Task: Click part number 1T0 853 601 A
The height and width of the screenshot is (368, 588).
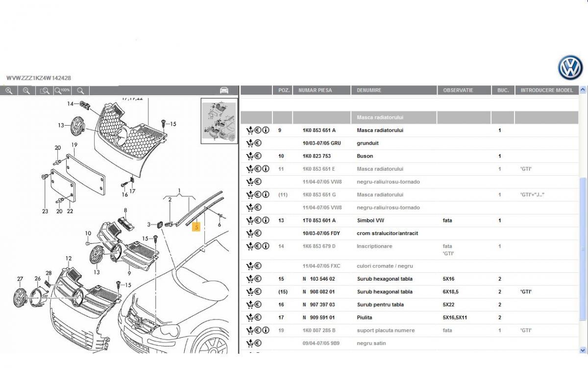Action: click(x=319, y=220)
